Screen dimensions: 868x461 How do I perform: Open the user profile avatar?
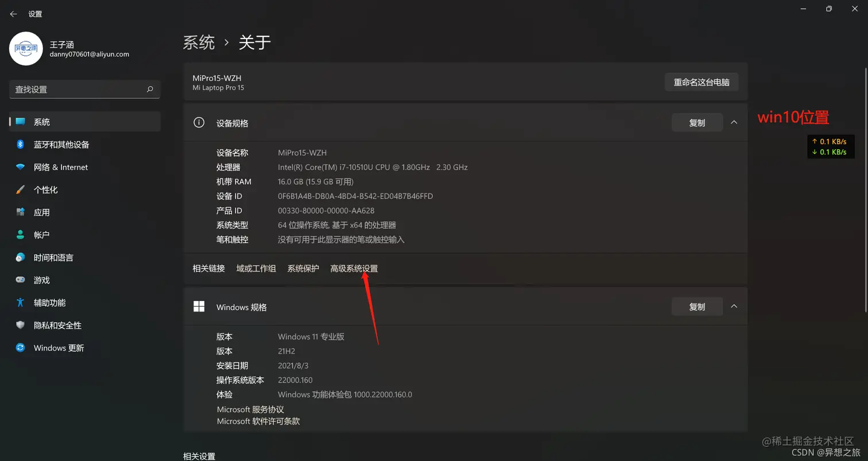pos(26,49)
